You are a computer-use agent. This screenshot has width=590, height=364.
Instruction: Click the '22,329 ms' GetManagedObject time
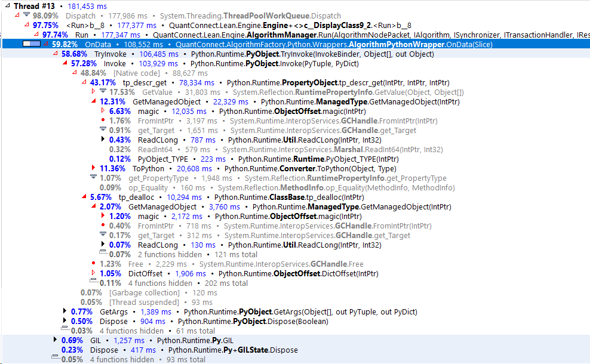point(231,102)
